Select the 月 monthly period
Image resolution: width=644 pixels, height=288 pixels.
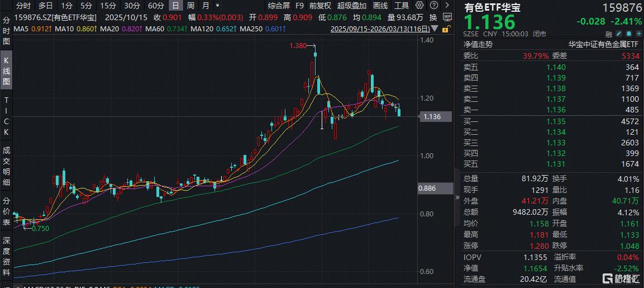[x=206, y=6]
